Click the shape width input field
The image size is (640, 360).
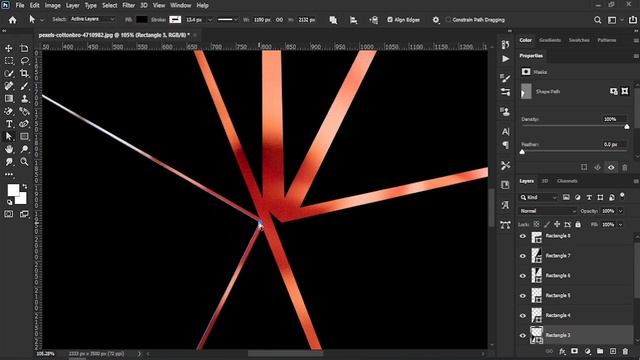(x=262, y=20)
